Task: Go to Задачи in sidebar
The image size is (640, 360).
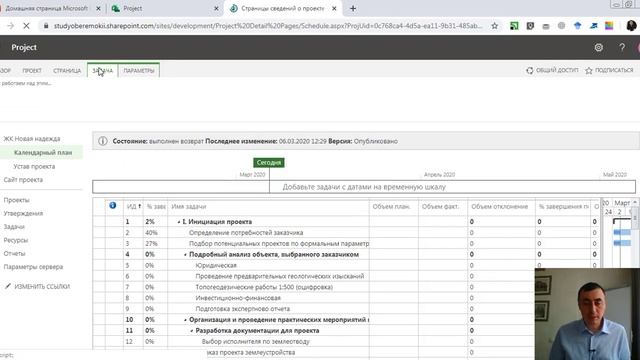Action: coord(14,227)
